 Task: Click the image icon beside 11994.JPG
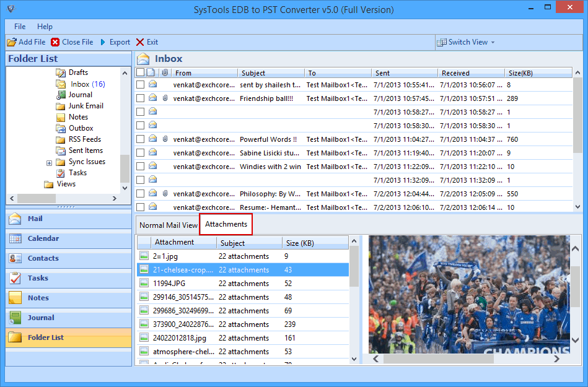[x=144, y=283]
